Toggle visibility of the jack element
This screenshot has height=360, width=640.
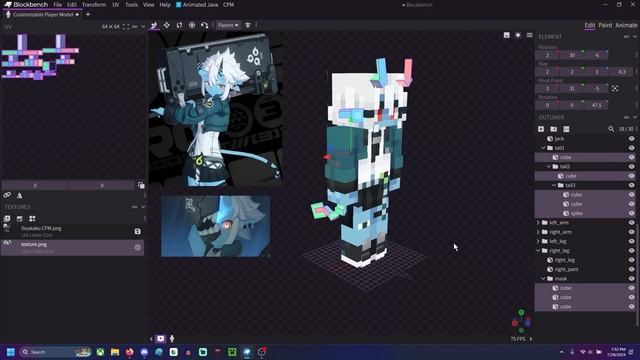(631, 139)
